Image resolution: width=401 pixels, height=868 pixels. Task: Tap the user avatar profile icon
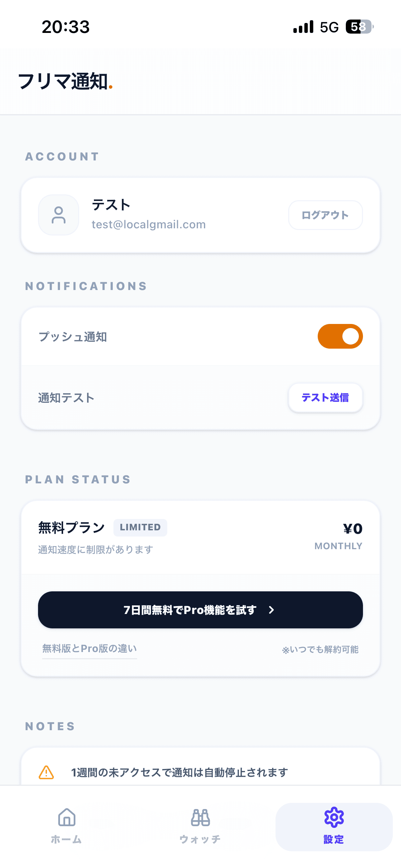click(59, 215)
